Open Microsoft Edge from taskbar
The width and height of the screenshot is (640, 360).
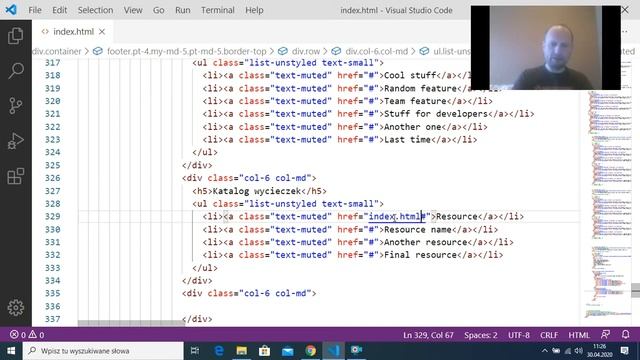click(x=219, y=351)
